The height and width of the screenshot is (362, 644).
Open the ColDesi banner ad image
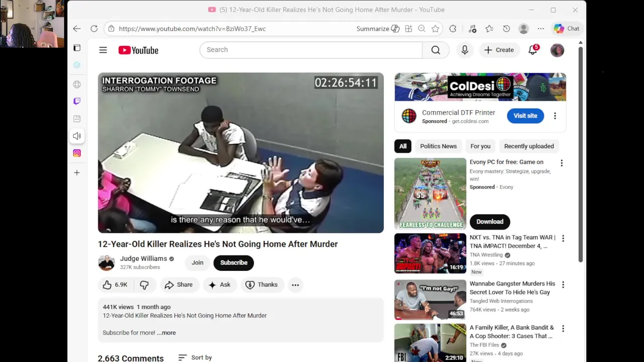pyautogui.click(x=480, y=87)
